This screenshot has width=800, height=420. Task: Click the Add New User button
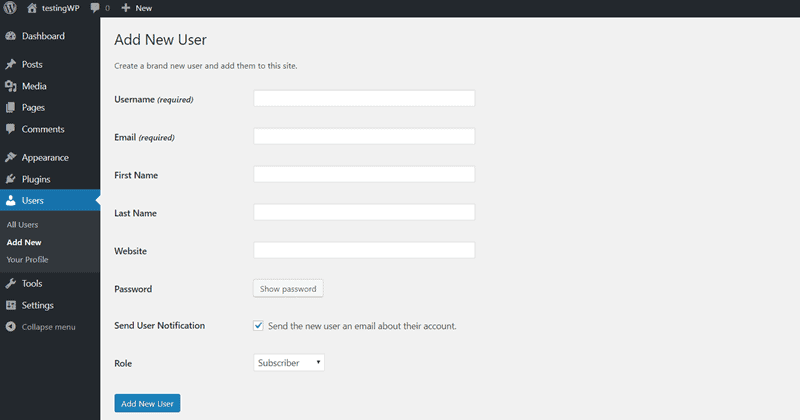pos(147,404)
